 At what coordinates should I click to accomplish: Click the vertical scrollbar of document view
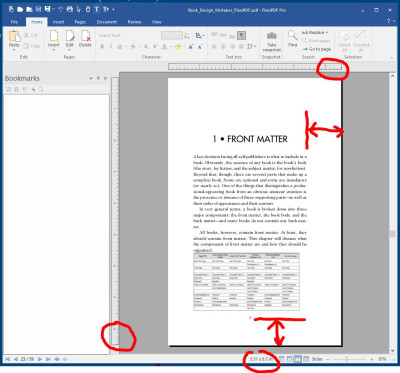tap(393, 213)
